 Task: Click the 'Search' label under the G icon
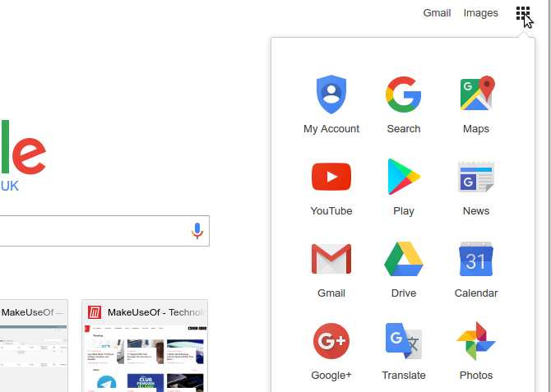click(x=404, y=129)
